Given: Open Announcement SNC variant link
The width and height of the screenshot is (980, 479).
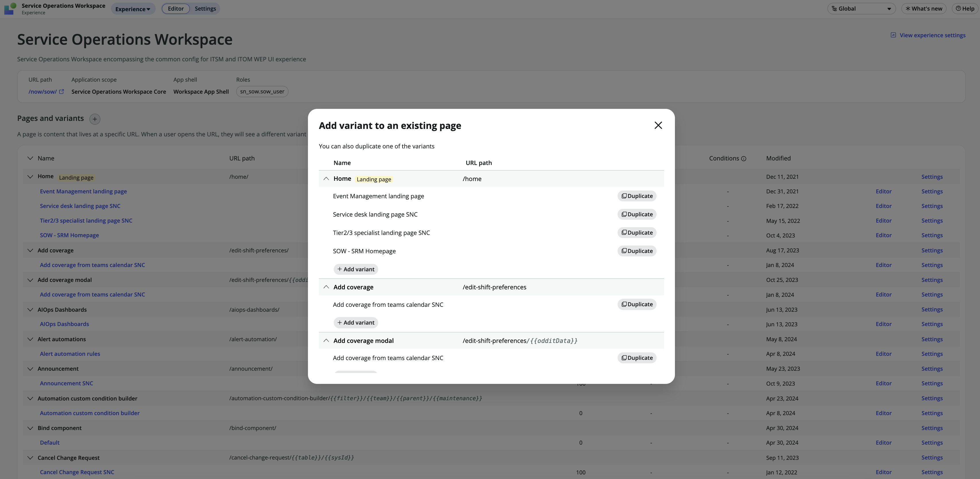Looking at the screenshot, I should click(x=67, y=384).
